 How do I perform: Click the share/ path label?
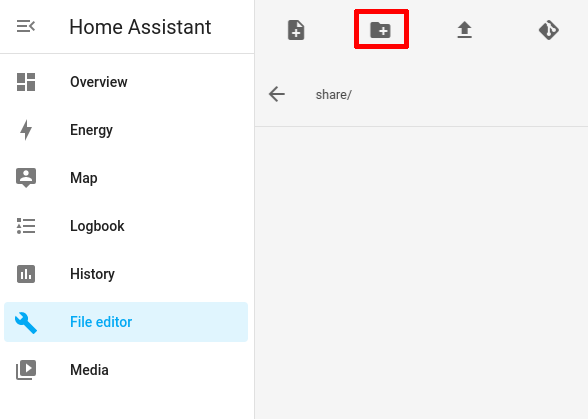tap(333, 95)
